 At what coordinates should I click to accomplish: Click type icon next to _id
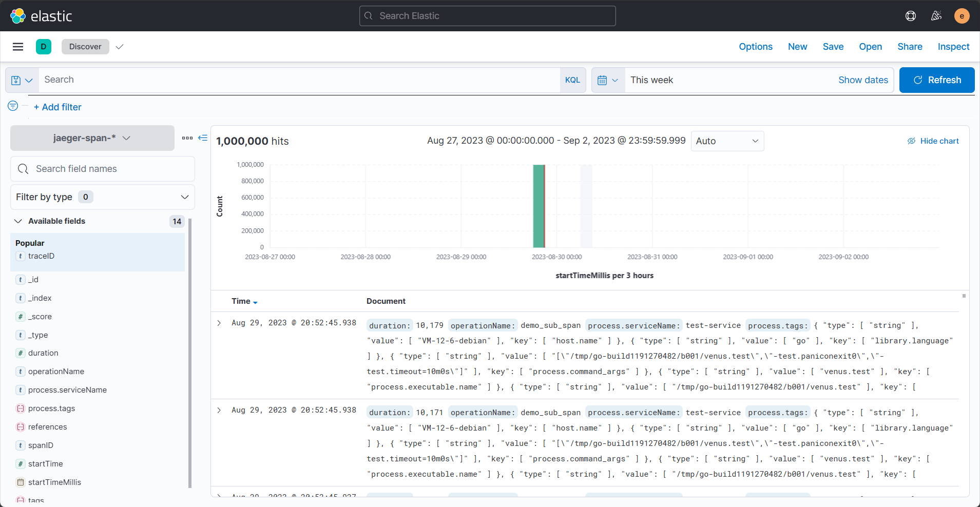[21, 280]
